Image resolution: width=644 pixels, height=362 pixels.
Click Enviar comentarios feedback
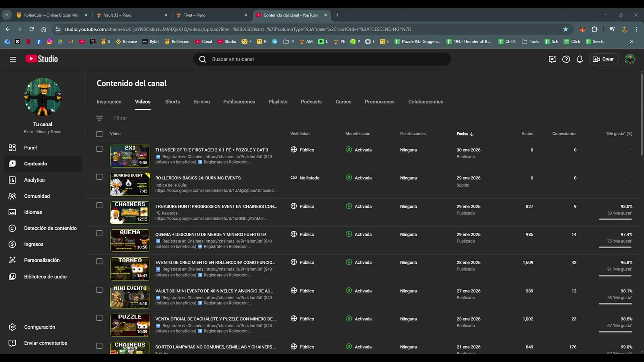pyautogui.click(x=43, y=343)
